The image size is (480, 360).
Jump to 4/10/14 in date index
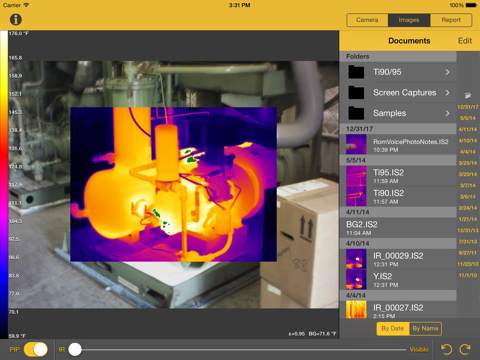(x=468, y=141)
